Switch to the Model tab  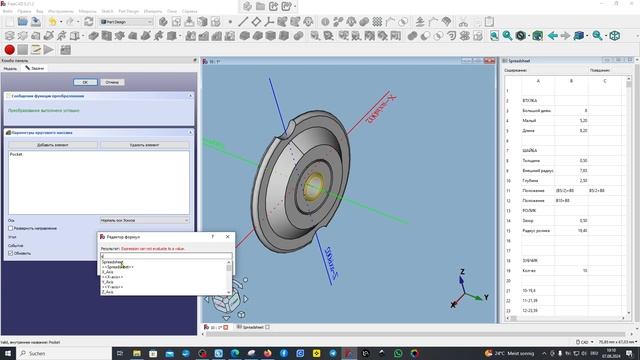[10, 69]
